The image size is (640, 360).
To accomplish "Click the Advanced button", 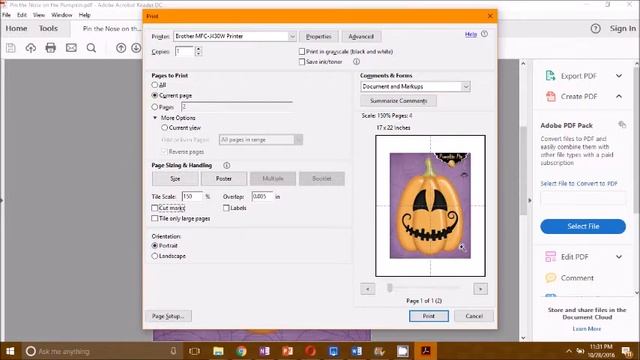I will 361,36.
